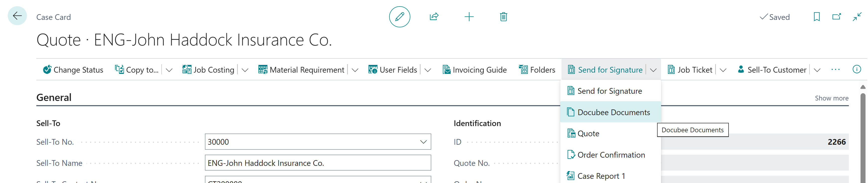Viewport: 868px width, 183px height.
Task: Click the back arrow button
Action: tap(17, 16)
